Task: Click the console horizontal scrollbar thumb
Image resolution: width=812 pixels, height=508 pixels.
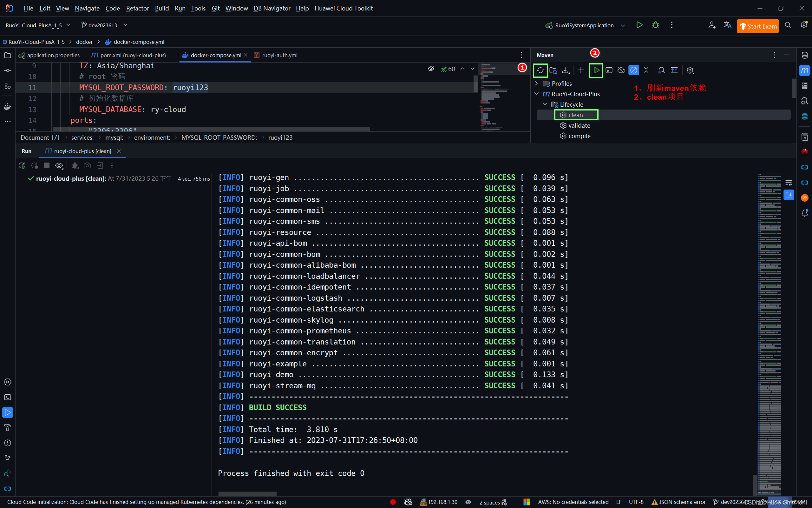Action: click(x=247, y=494)
